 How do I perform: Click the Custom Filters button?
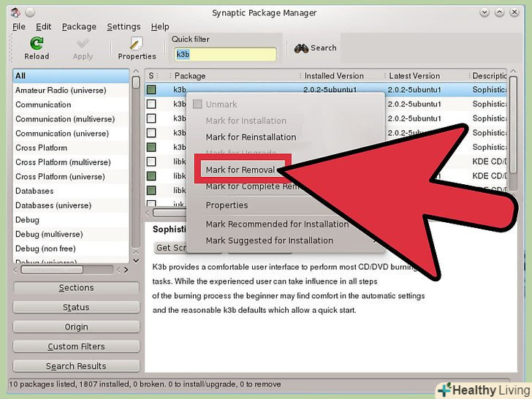tap(76, 346)
